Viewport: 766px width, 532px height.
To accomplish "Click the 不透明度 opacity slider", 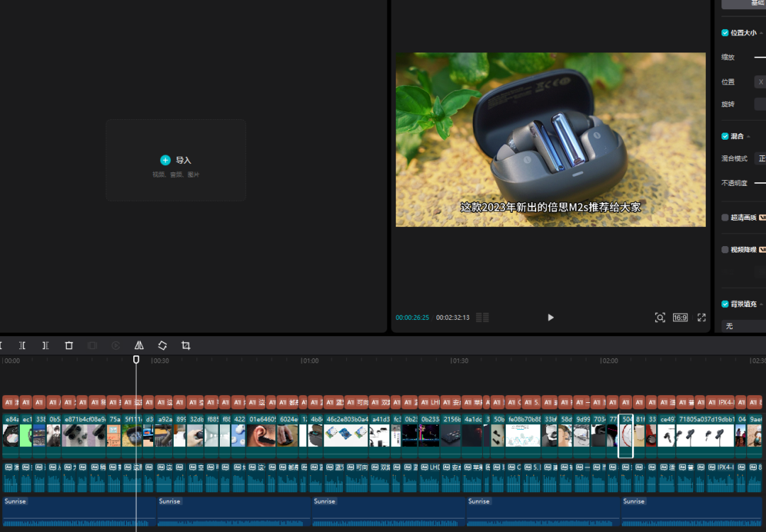I will (x=760, y=183).
